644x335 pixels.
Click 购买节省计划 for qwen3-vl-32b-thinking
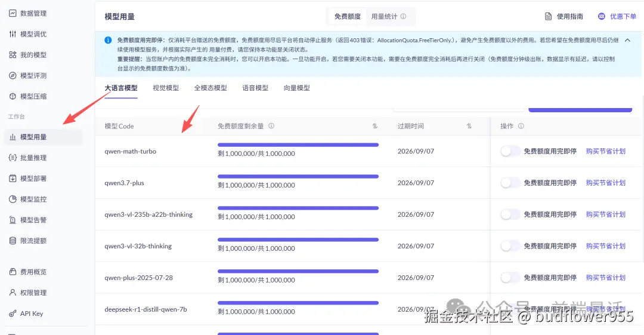[x=606, y=246]
